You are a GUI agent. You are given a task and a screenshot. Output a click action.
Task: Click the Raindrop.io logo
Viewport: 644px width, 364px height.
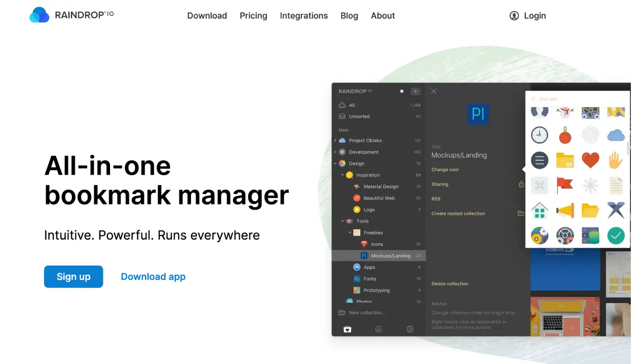pyautogui.click(x=70, y=14)
